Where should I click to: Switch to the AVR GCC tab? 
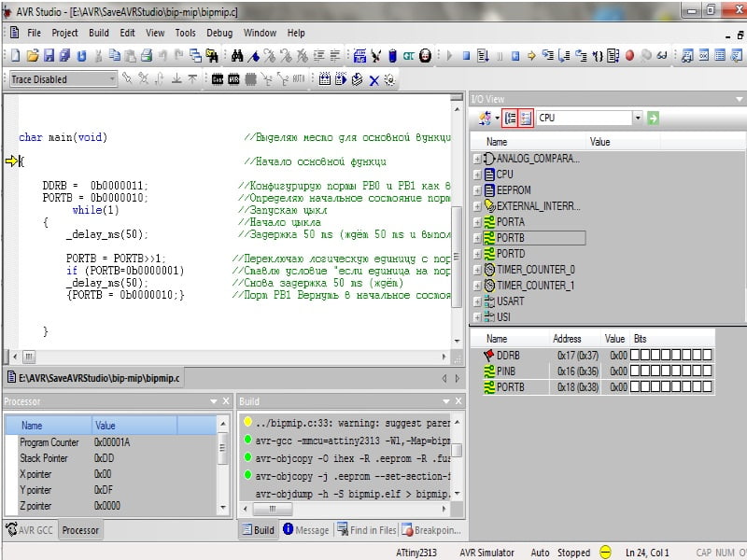30,530
